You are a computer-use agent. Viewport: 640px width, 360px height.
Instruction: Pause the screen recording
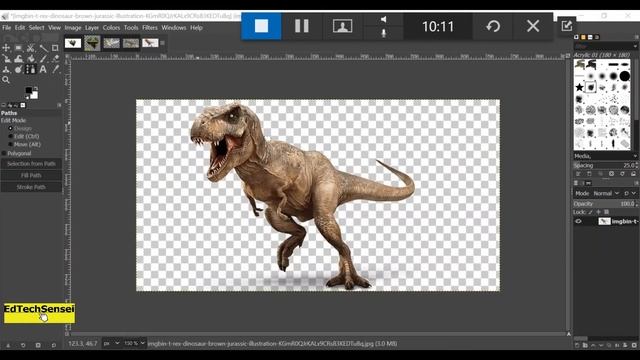(302, 26)
